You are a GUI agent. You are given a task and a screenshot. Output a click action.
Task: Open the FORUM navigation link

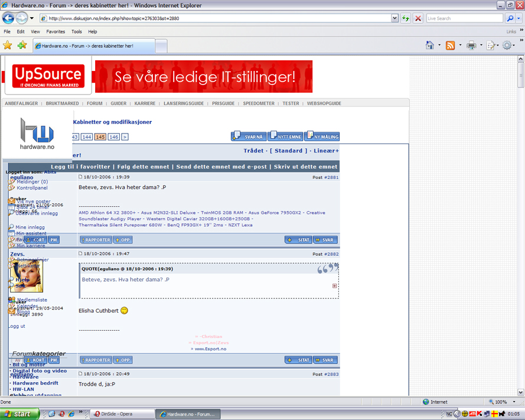coord(94,103)
